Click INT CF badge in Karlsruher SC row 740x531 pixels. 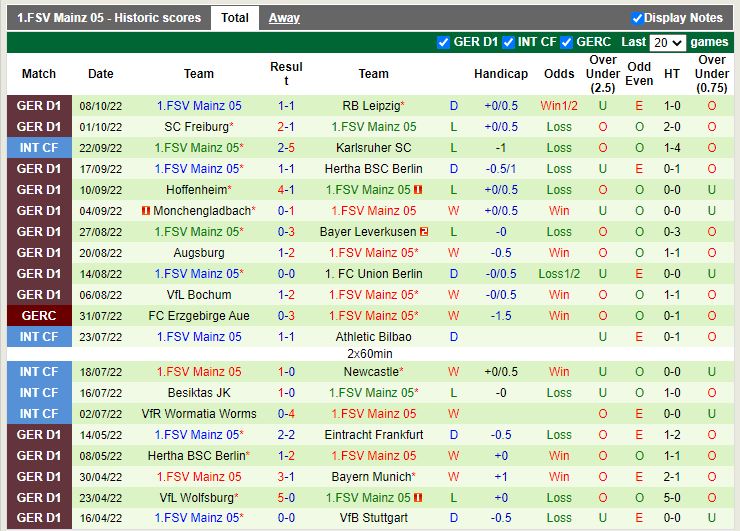click(39, 148)
